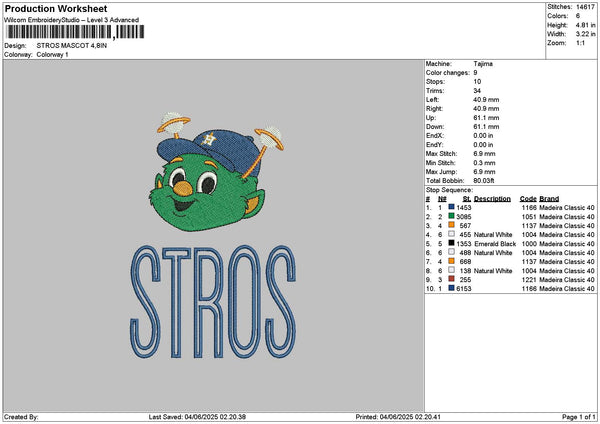Click the 'Last Saved: 04/06/2025' footer timestamp

[197, 417]
